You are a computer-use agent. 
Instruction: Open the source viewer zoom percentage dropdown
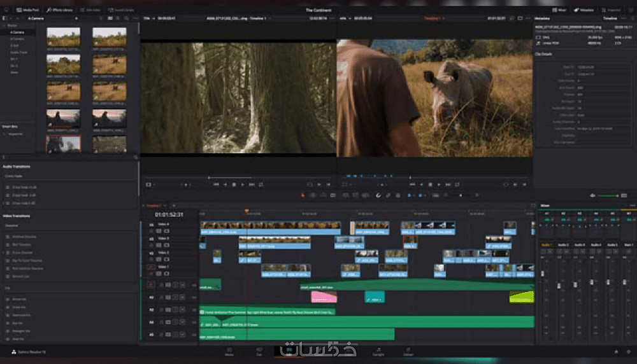(x=148, y=18)
